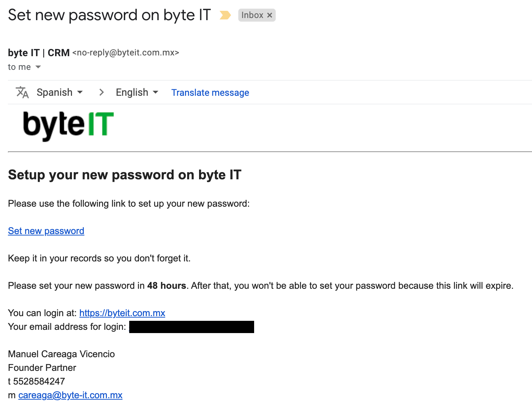The width and height of the screenshot is (532, 404).
Task: Toggle the yellow importance marker icon
Action: coord(225,15)
